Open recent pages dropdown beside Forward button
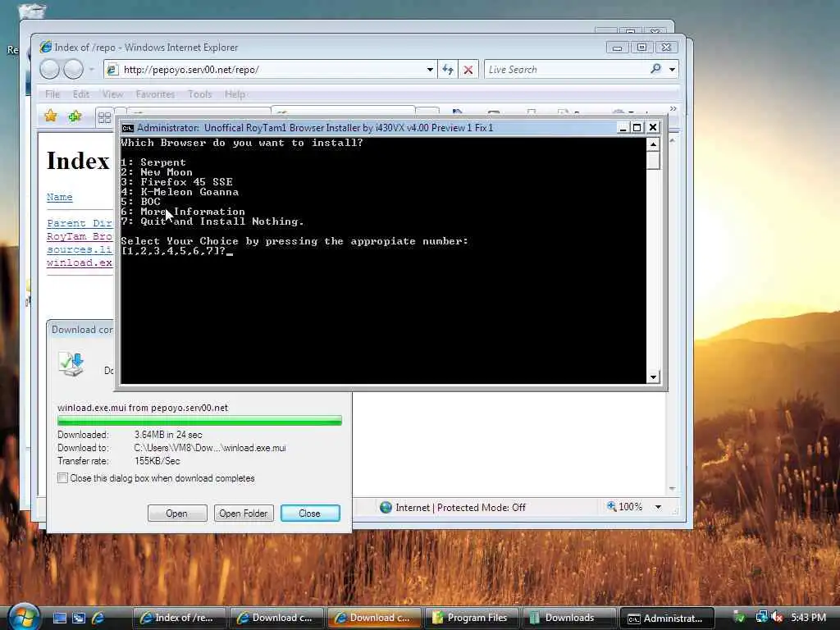Screen dimensions: 840x630 coord(92,70)
